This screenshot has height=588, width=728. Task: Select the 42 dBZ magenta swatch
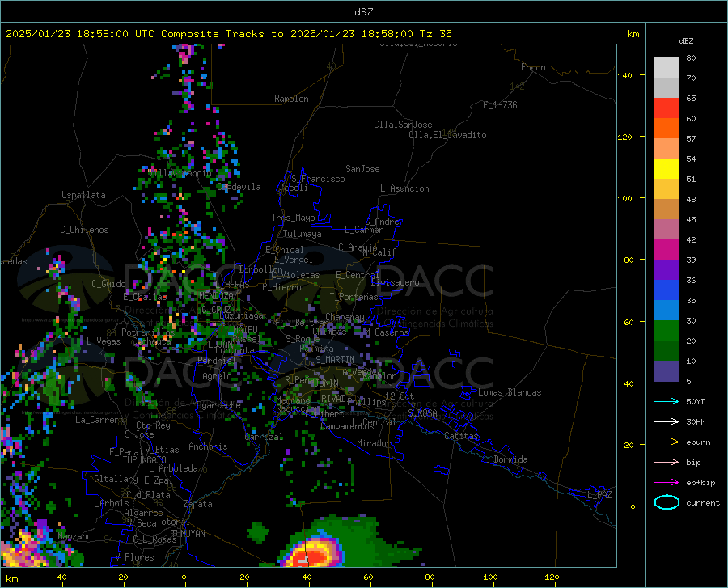(667, 250)
